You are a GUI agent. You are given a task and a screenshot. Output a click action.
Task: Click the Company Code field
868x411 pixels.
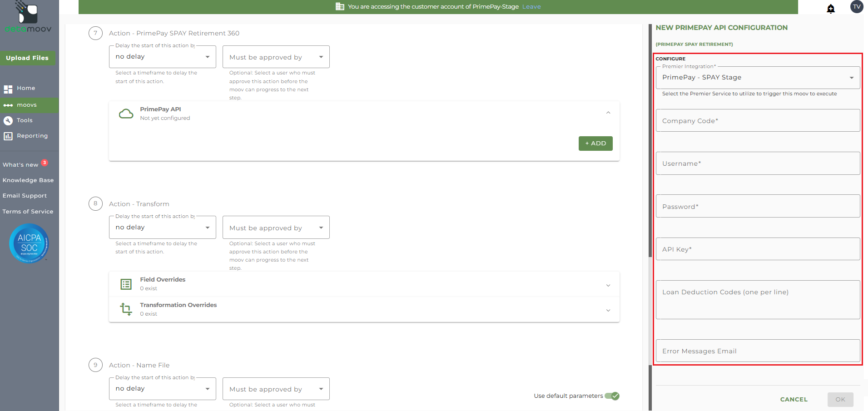[758, 120]
